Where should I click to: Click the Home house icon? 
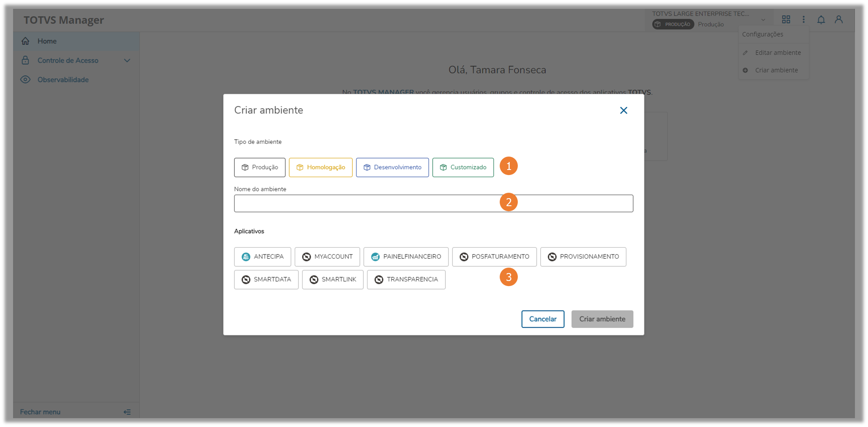(x=26, y=41)
